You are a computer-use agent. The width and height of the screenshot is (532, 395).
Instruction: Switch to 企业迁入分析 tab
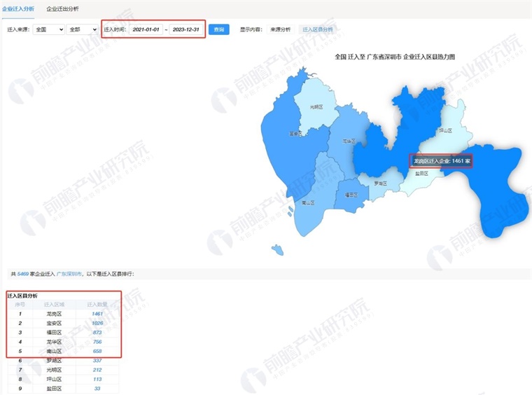[x=18, y=9]
